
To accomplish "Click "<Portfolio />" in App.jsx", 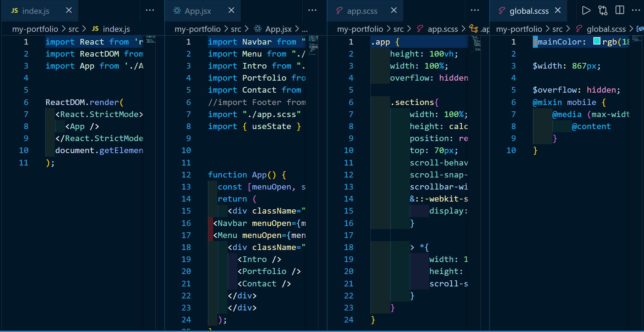I will pos(269,271).
